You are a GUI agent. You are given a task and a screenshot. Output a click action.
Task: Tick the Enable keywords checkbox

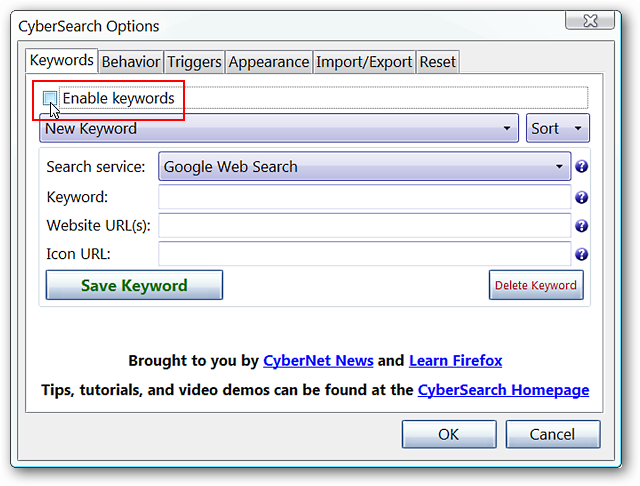(x=50, y=98)
